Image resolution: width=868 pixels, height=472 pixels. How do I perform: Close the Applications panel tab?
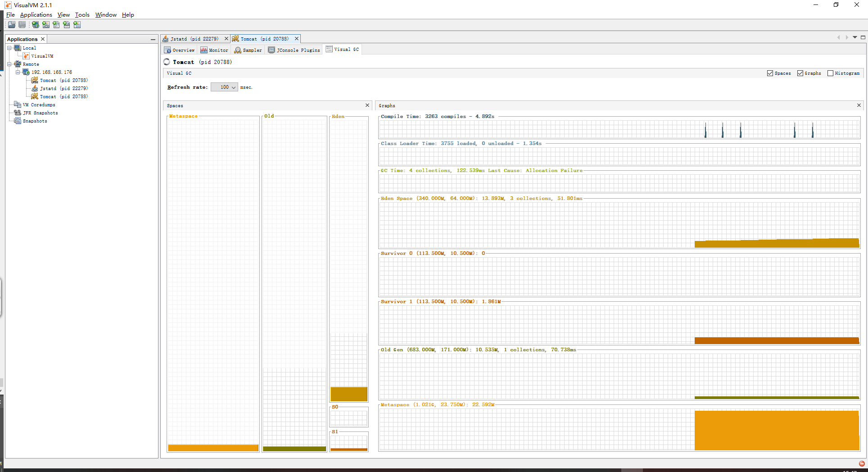click(43, 39)
